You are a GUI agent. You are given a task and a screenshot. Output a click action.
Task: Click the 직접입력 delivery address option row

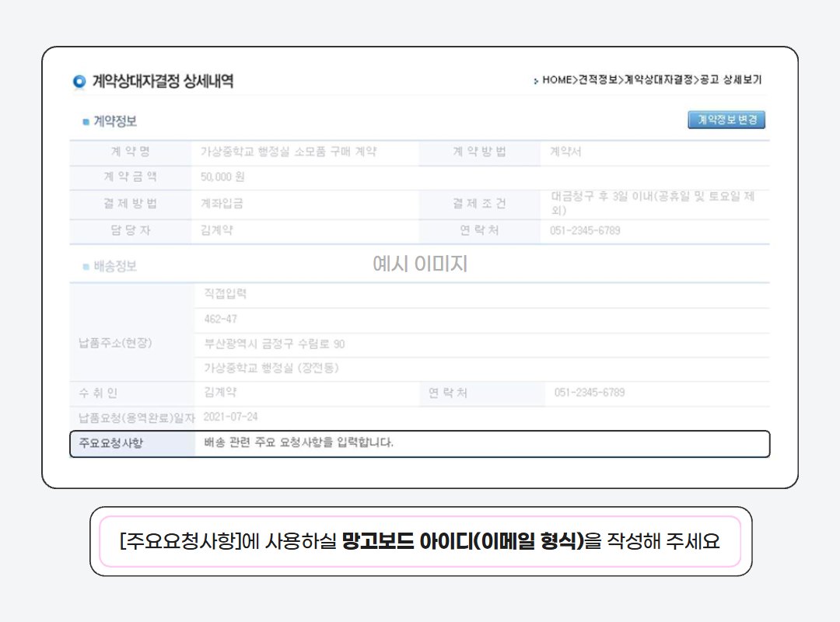point(226,294)
